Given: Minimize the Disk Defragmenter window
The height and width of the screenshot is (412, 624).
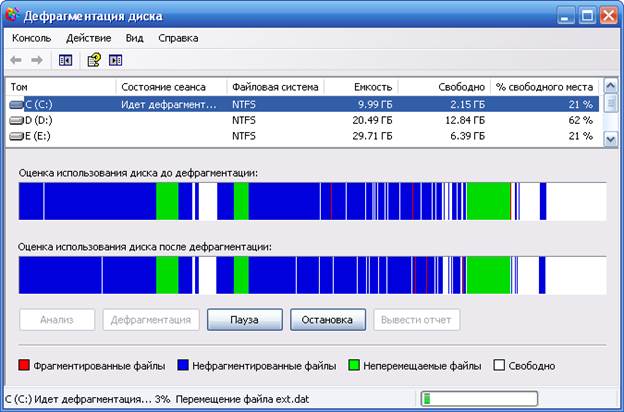Looking at the screenshot, I should click(566, 16).
